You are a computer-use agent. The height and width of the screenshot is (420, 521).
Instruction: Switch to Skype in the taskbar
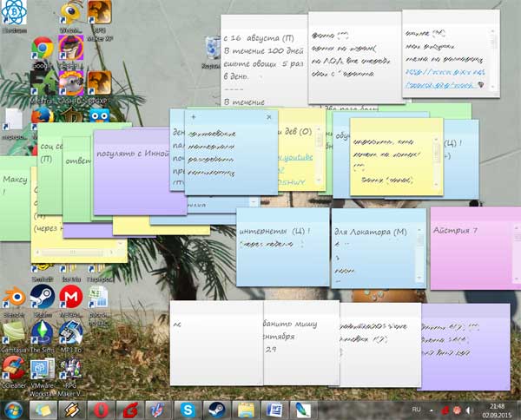[186, 408]
